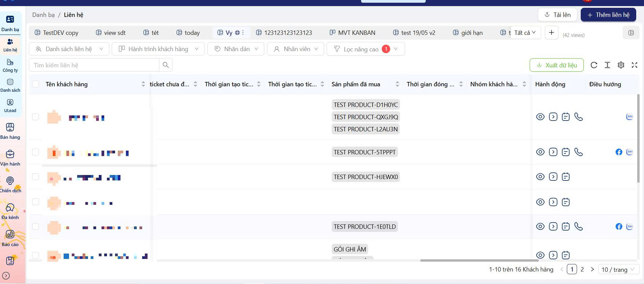This screenshot has width=644, height=284.
Task: Expand Lọc nâng cao filter
Action: 365,49
